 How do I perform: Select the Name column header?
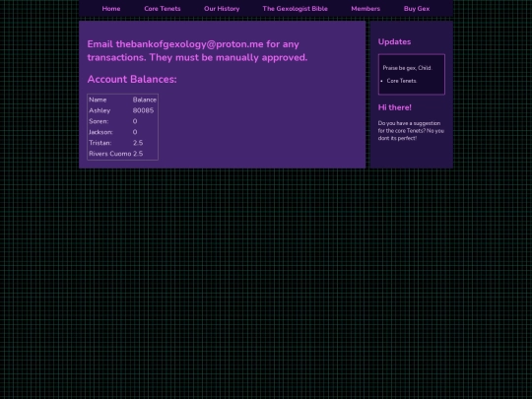click(98, 100)
